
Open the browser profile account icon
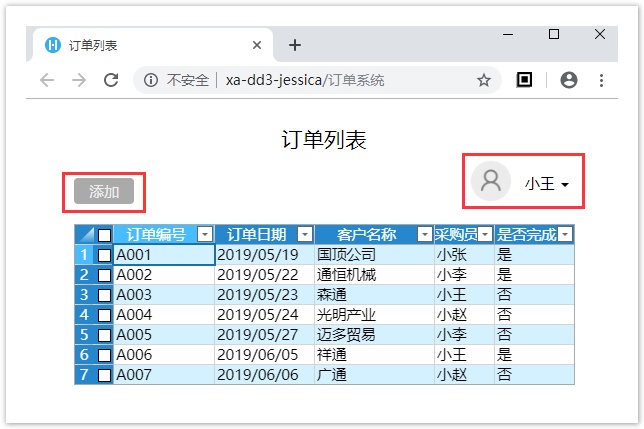coord(569,80)
